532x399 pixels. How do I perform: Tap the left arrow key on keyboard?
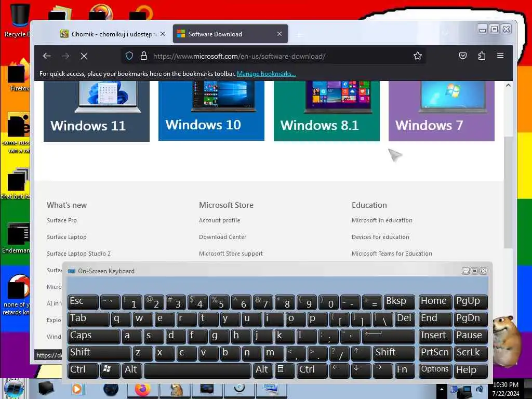point(339,370)
